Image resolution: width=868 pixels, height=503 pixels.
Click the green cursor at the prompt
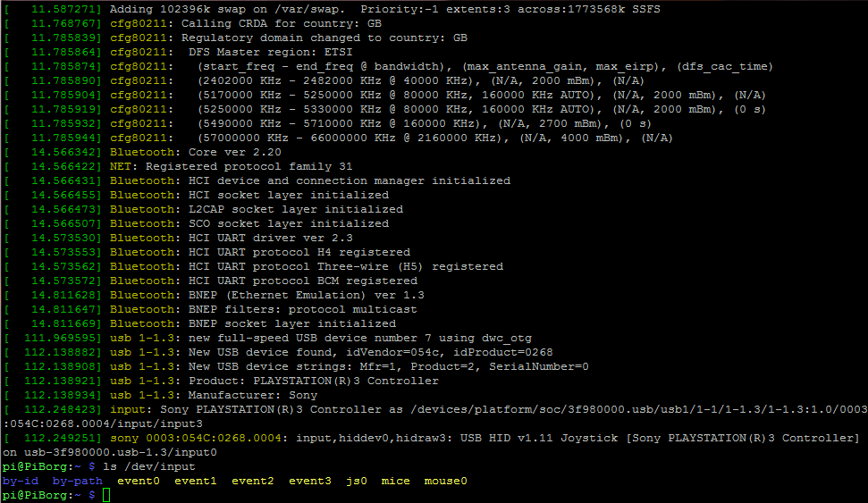(106, 495)
